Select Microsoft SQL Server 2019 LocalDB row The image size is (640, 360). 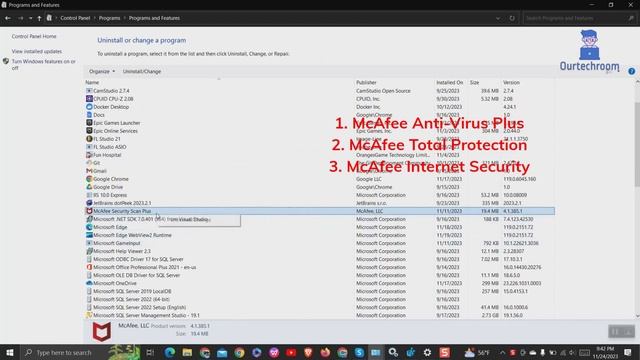tap(320, 291)
